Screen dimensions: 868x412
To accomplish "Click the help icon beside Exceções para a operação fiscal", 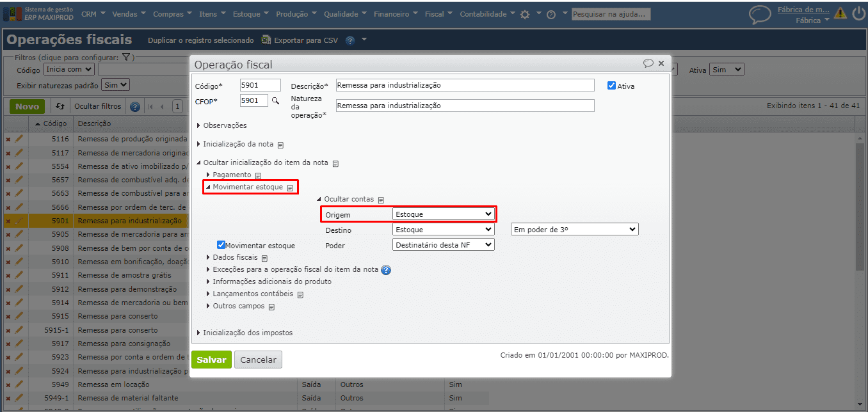I will pos(386,270).
